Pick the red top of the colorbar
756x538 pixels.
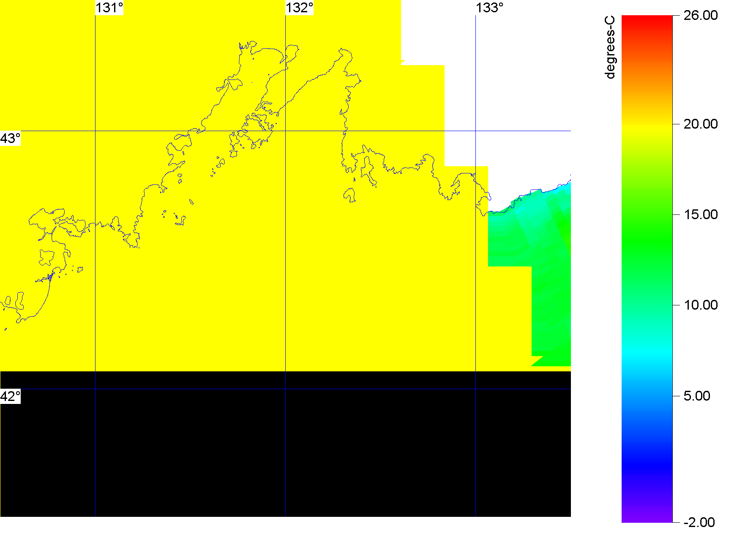tap(647, 19)
